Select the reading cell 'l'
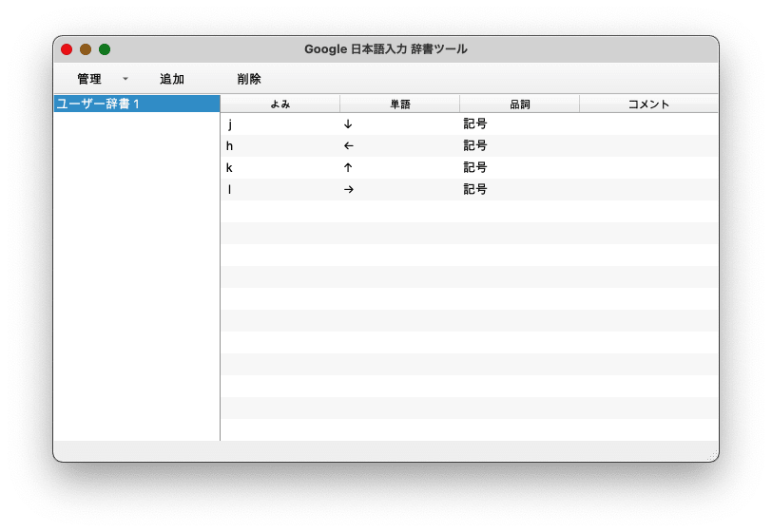 [280, 189]
